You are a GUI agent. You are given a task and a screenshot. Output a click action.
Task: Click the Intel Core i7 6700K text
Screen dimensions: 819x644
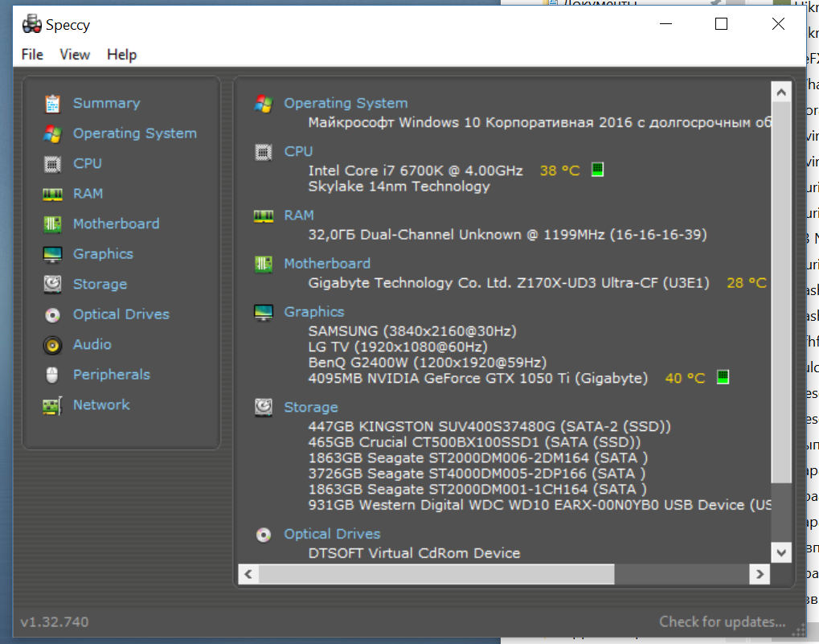(416, 170)
